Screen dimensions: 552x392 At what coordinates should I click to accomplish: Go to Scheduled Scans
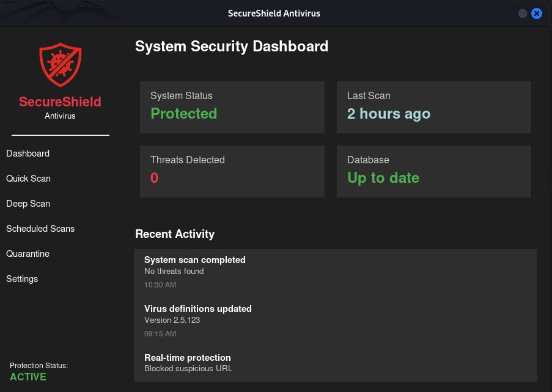pos(40,229)
